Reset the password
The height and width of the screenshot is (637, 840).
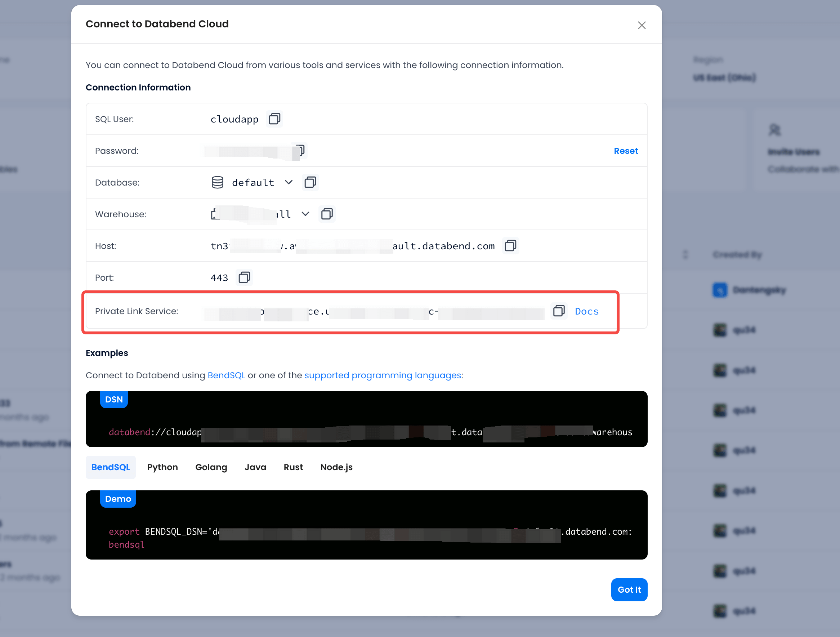tap(626, 151)
